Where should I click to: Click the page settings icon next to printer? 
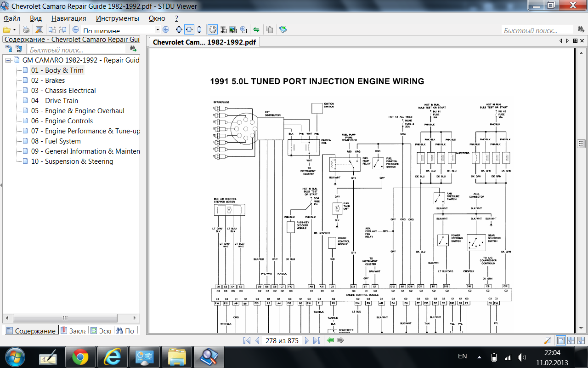click(x=39, y=30)
